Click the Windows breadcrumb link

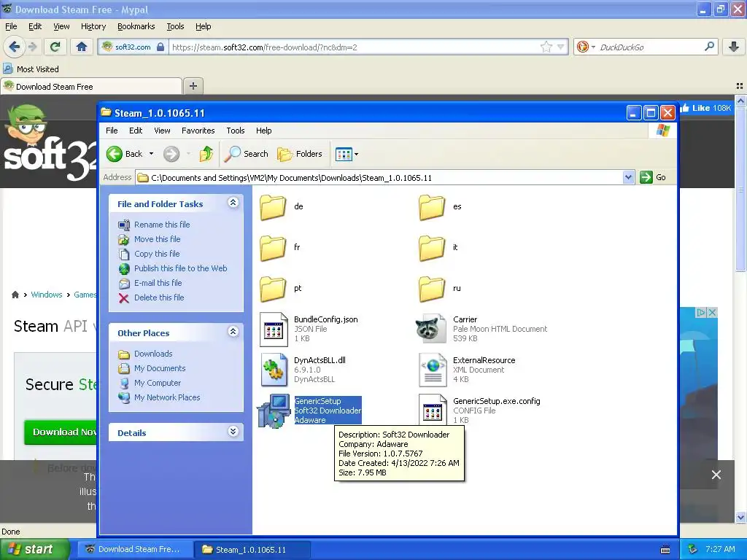(x=46, y=295)
